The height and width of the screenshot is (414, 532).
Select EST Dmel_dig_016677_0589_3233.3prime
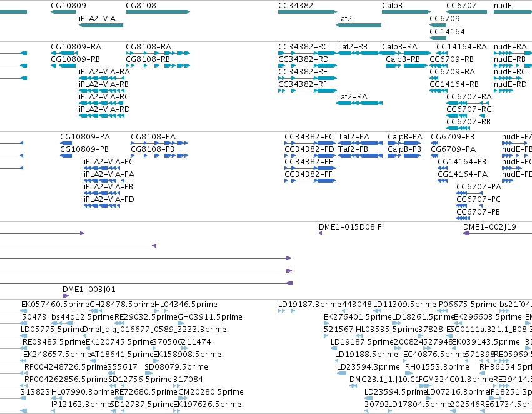(154, 330)
